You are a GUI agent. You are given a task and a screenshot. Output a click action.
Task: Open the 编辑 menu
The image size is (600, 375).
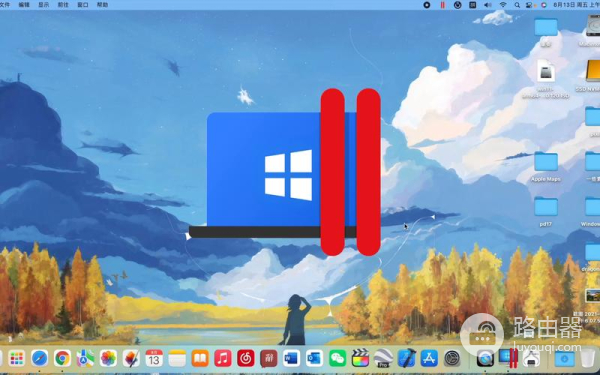[x=24, y=5]
